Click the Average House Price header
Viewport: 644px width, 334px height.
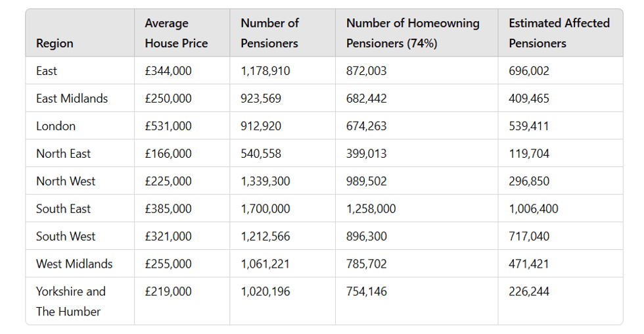176,33
